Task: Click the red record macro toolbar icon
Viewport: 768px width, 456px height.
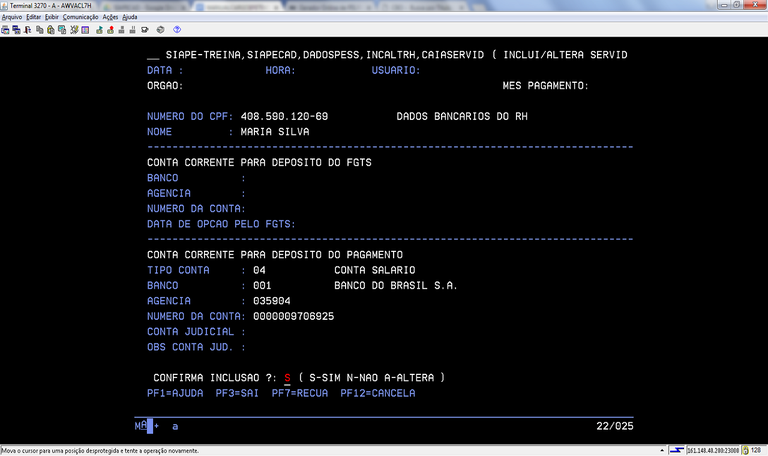Action: [111, 30]
